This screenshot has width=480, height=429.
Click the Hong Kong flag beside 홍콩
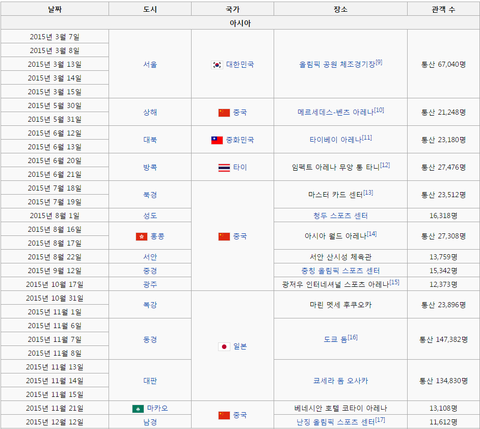[x=141, y=236]
